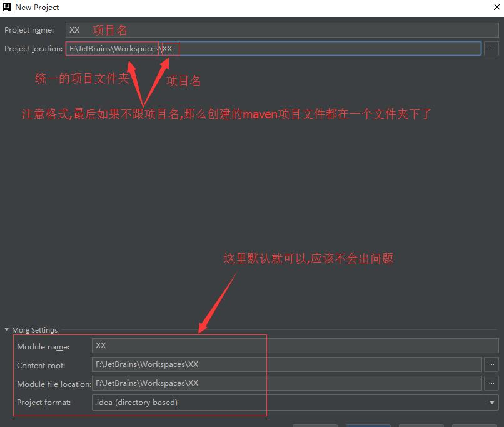Click the IntelliJ IDEA logo in the title bar
The height and width of the screenshot is (427, 504).
pos(9,7)
